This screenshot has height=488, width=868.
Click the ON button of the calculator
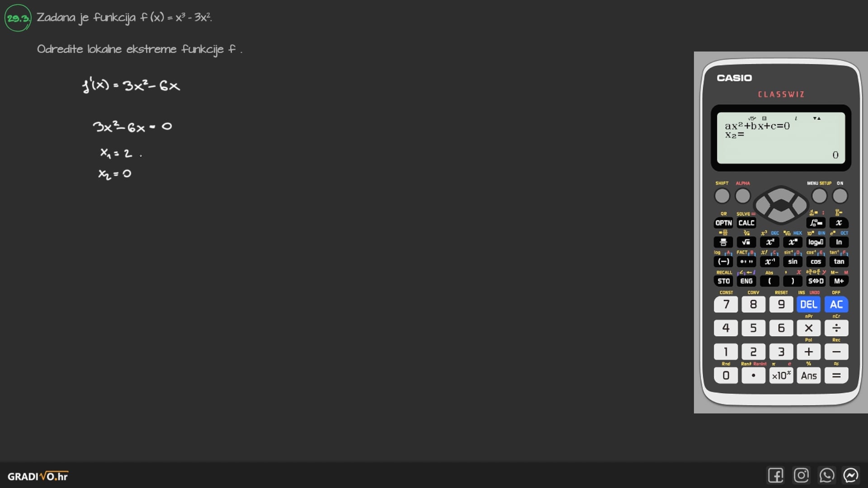click(x=840, y=196)
